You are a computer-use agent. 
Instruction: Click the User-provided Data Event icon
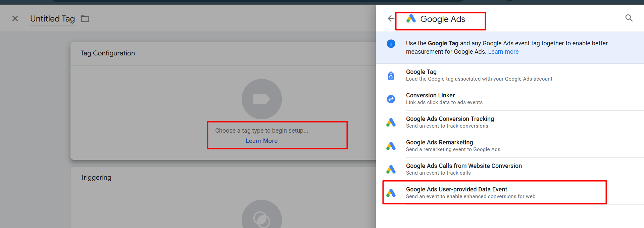point(391,193)
